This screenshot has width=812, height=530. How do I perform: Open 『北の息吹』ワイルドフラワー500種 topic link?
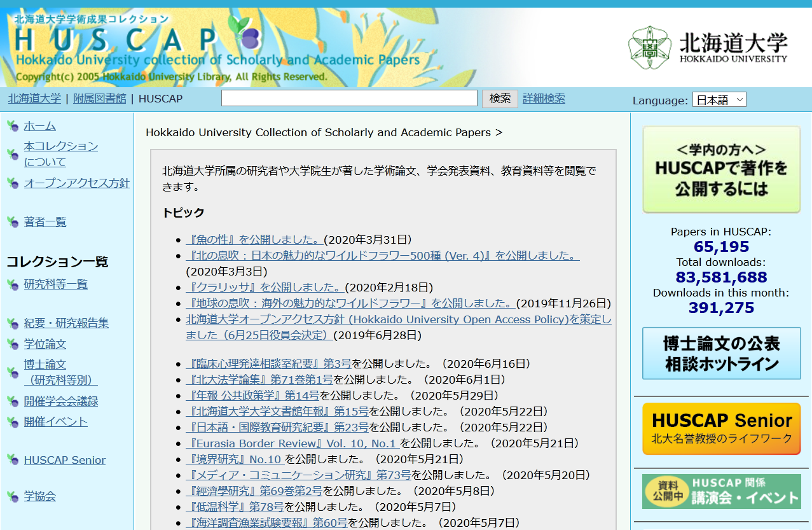tap(382, 256)
